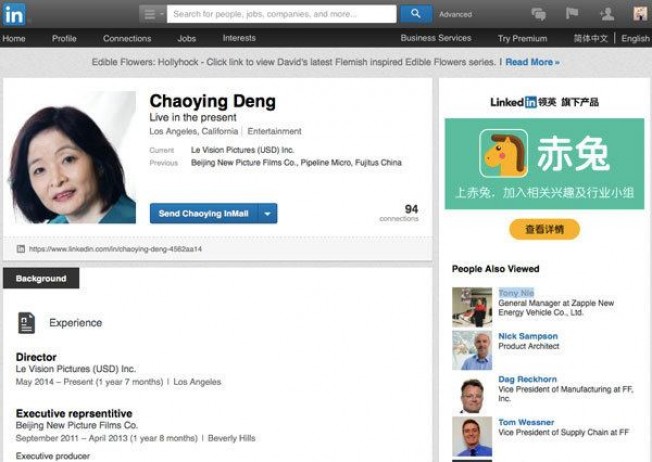Viewport: 652px width, 462px height.
Task: Focus the people and jobs search field
Action: click(282, 14)
